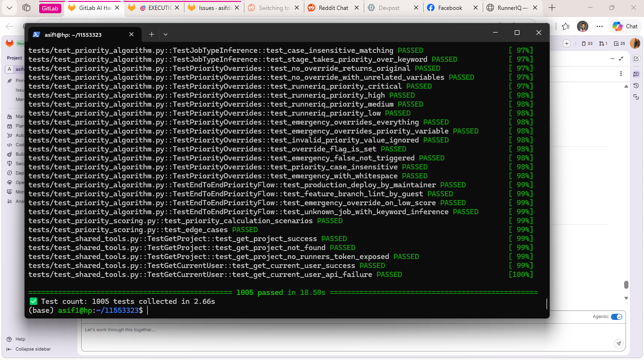The width and height of the screenshot is (644, 360).
Task: Close the Devpost browser tab
Action: pos(415,8)
